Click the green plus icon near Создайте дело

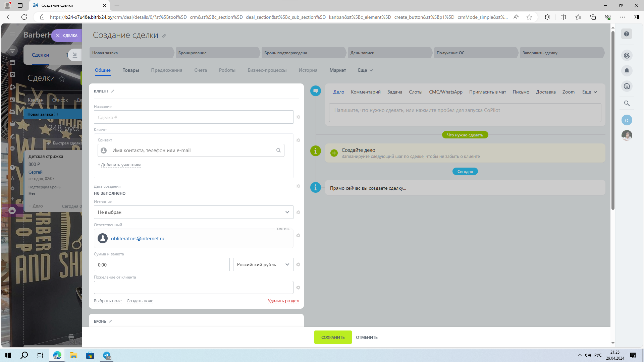tap(334, 153)
